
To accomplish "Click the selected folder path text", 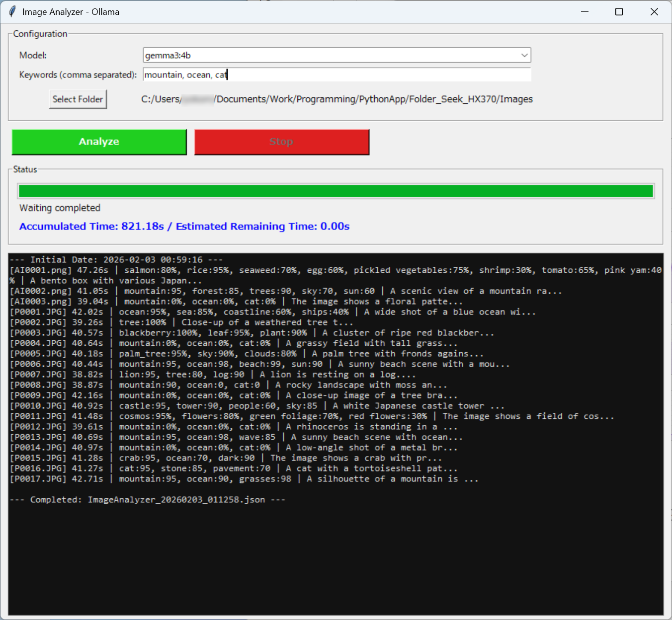I will coord(337,99).
